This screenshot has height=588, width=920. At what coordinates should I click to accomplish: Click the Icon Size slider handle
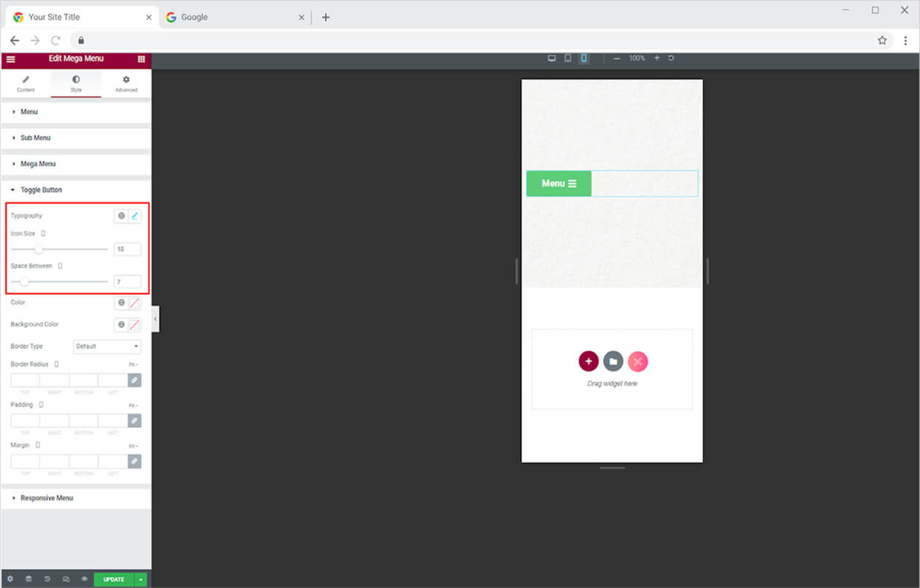click(39, 249)
